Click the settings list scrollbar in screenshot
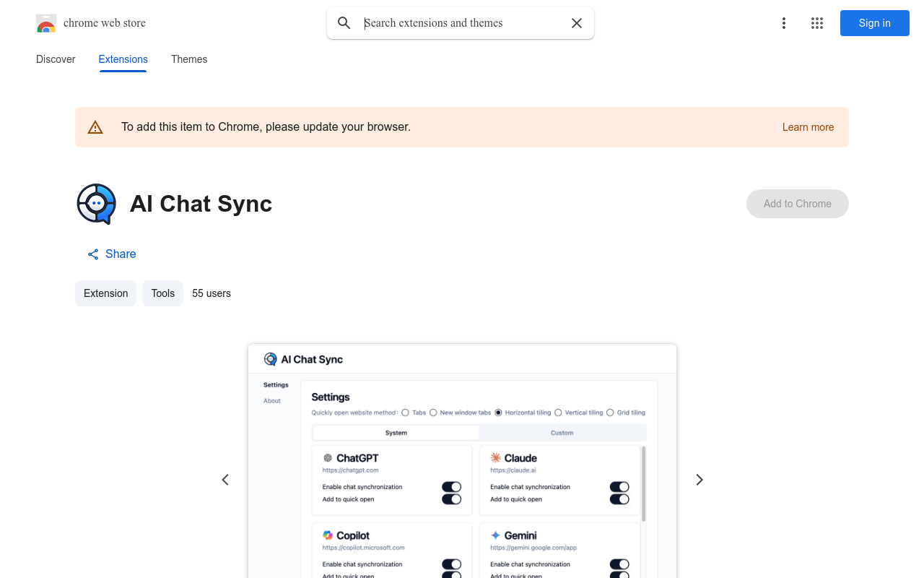 click(x=643, y=484)
